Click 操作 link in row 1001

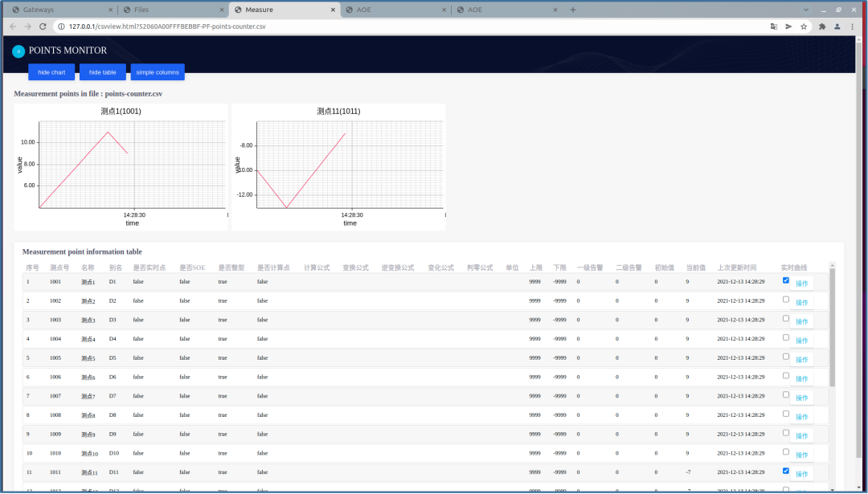801,284
